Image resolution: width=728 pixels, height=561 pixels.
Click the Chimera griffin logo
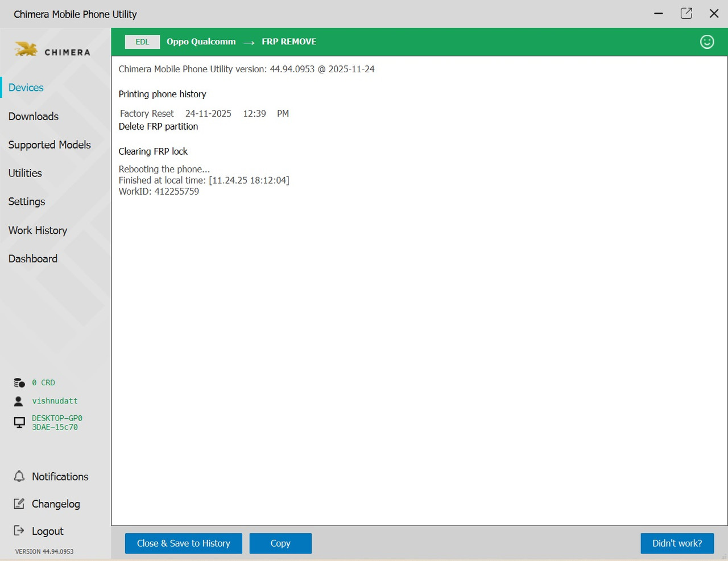point(26,49)
